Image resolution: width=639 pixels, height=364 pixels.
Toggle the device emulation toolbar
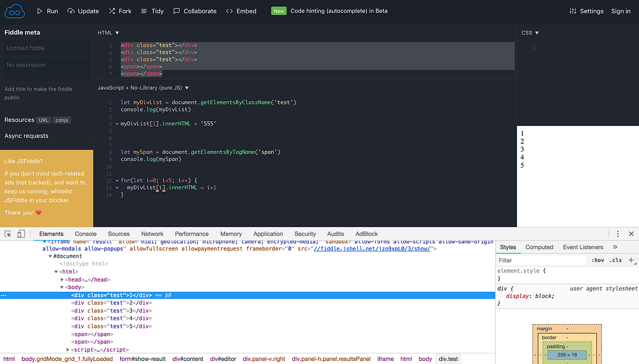[x=20, y=234]
